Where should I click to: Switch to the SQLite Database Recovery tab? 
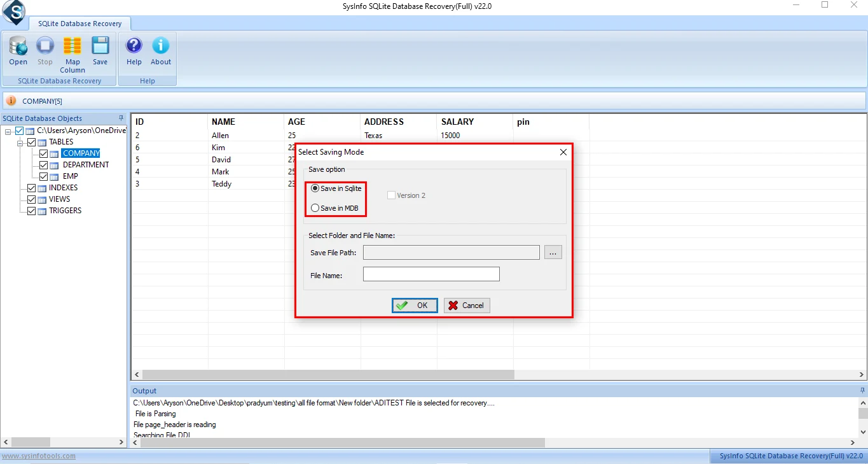click(80, 23)
